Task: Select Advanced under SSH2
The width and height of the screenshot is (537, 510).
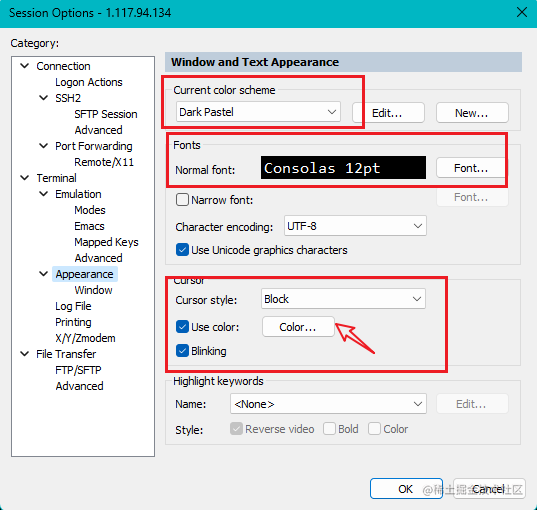Action: click(98, 130)
